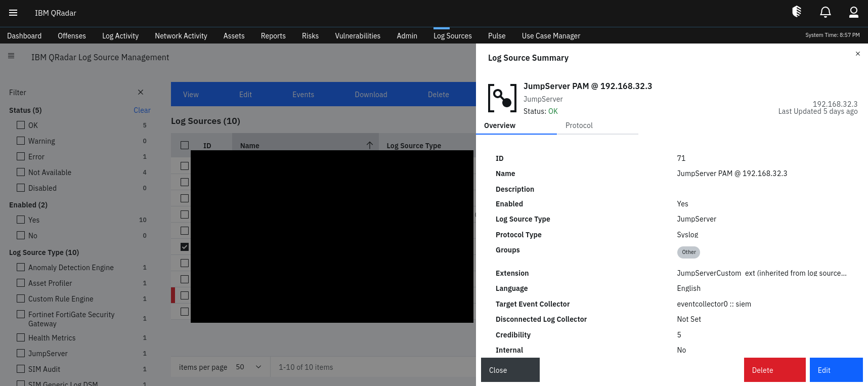This screenshot has height=386, width=868.
Task: Select all log sources header checkbox
Action: pos(185,145)
